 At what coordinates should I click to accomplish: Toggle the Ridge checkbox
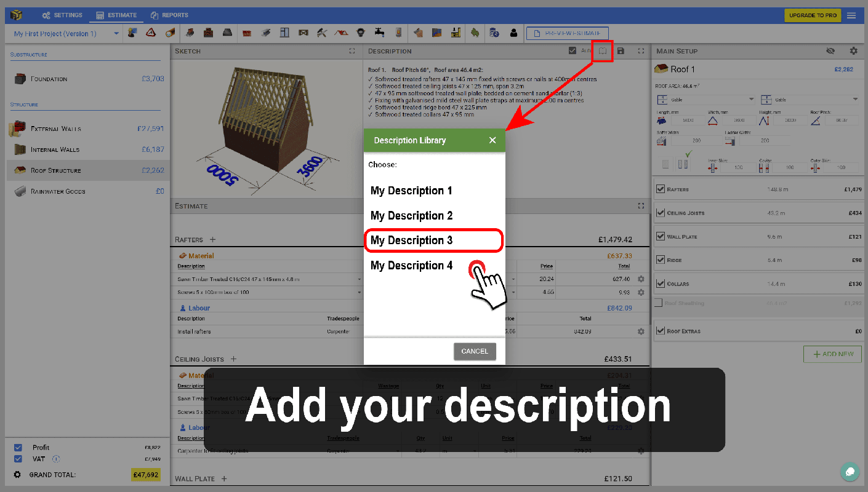[x=661, y=260]
